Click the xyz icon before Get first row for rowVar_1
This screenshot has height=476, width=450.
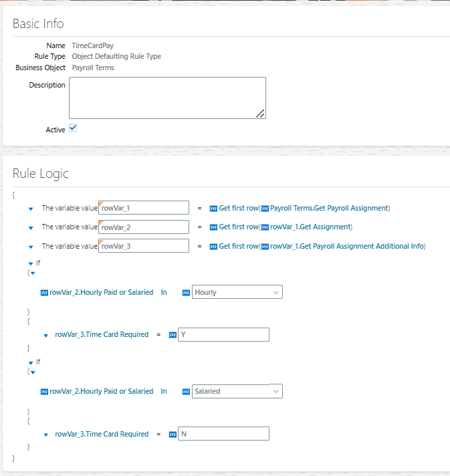[x=213, y=209]
